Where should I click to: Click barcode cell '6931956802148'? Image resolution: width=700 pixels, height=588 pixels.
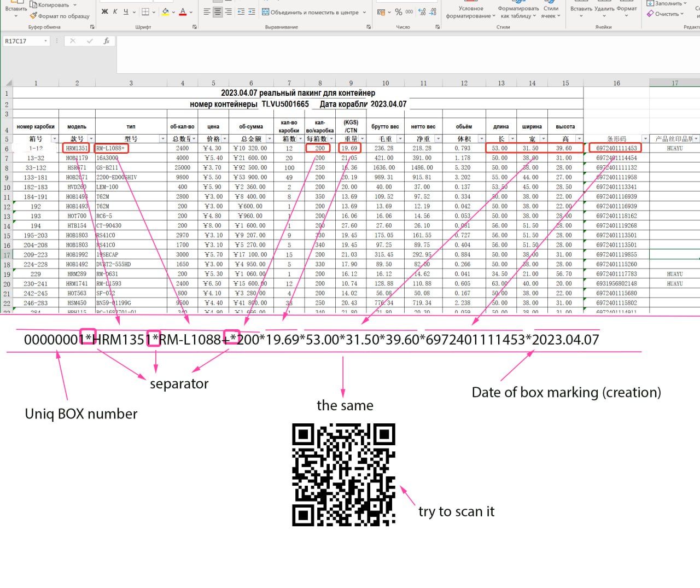click(x=616, y=284)
